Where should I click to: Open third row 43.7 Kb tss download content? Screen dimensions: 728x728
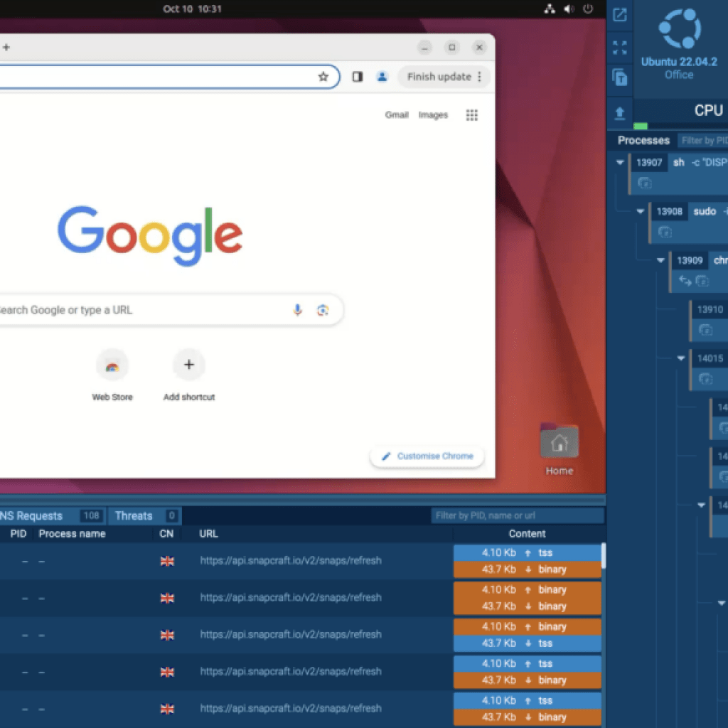(x=527, y=643)
